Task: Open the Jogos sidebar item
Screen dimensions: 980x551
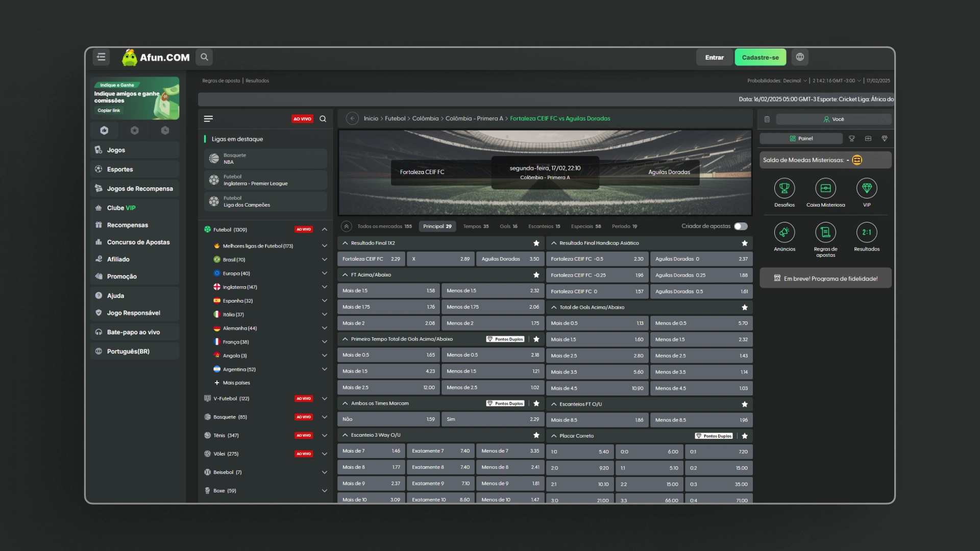Action: pyautogui.click(x=135, y=150)
